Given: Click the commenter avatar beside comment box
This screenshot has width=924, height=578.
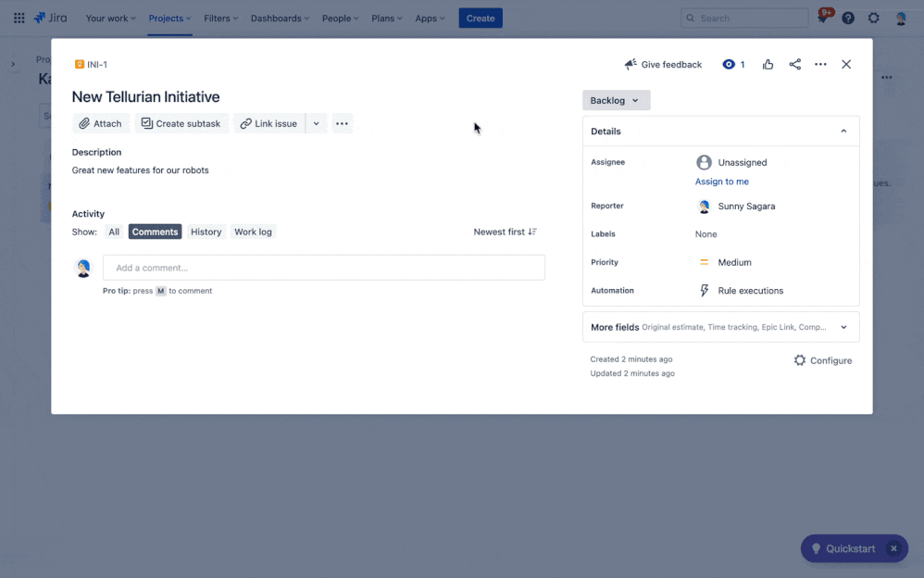Looking at the screenshot, I should tap(83, 268).
